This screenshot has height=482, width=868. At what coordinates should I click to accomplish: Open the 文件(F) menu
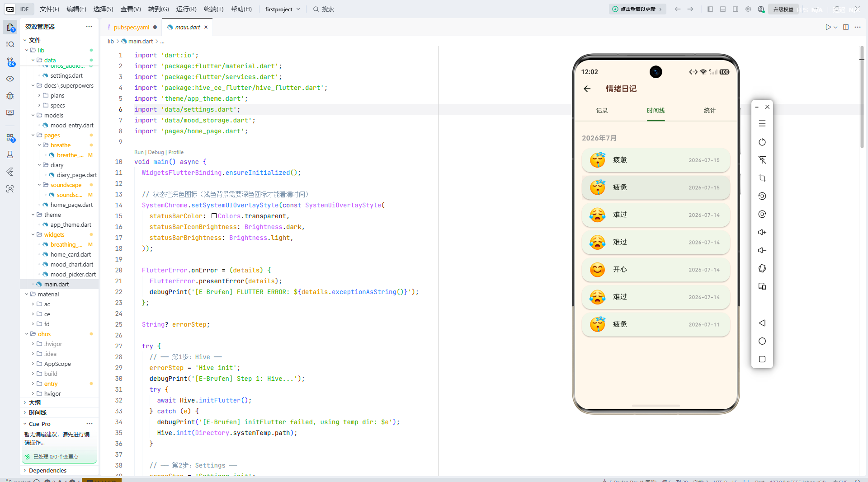(49, 9)
